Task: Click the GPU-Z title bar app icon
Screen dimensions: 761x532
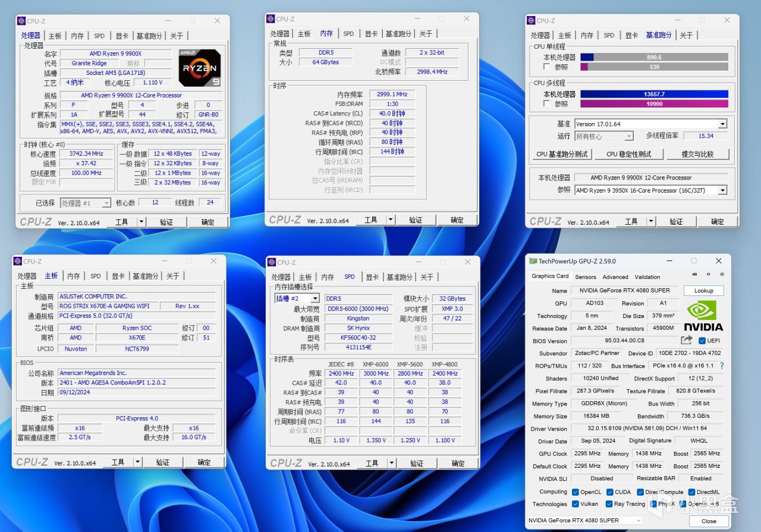Action: click(x=533, y=261)
